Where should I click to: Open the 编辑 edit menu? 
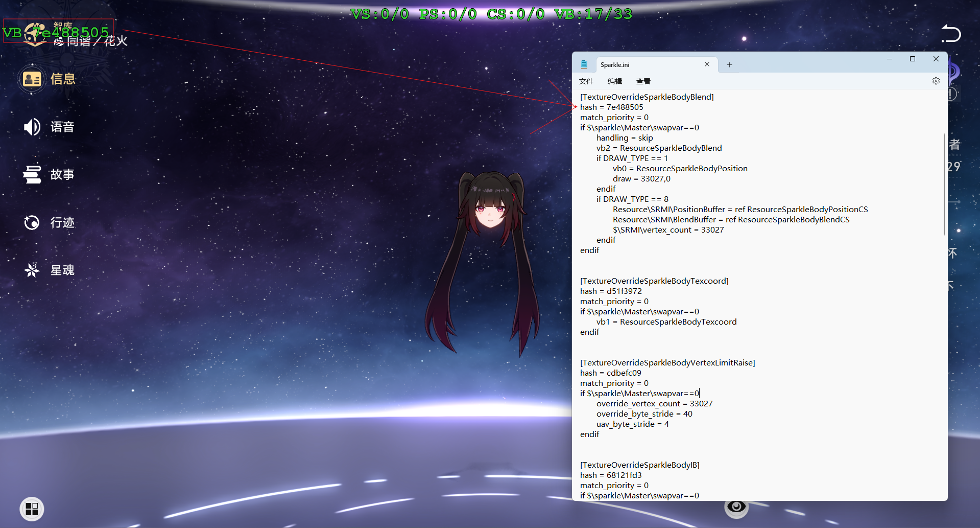[615, 81]
